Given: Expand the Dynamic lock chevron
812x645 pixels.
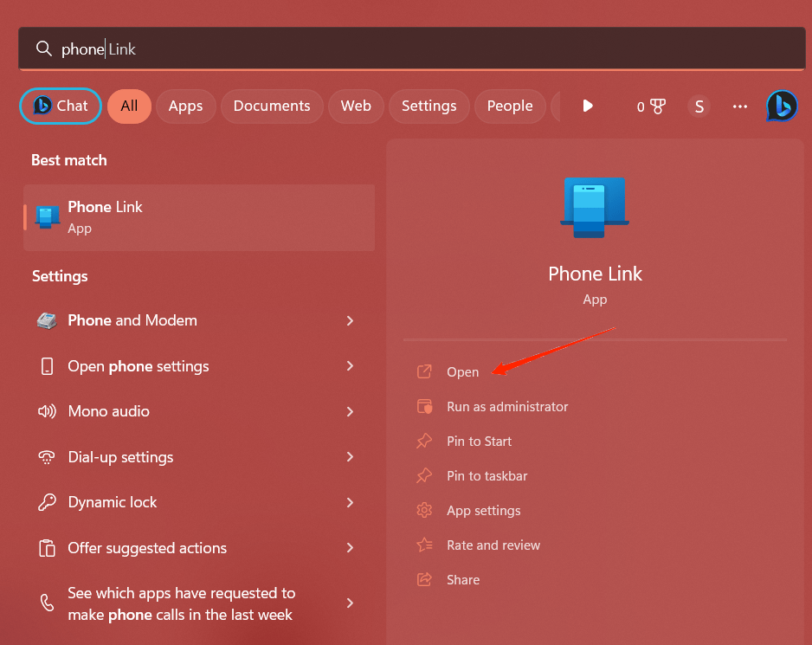Looking at the screenshot, I should [350, 502].
